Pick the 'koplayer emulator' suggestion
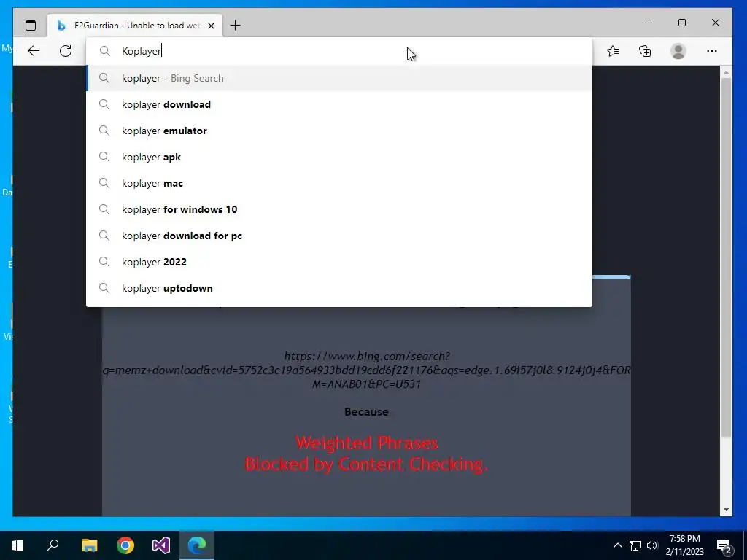 pos(339,131)
